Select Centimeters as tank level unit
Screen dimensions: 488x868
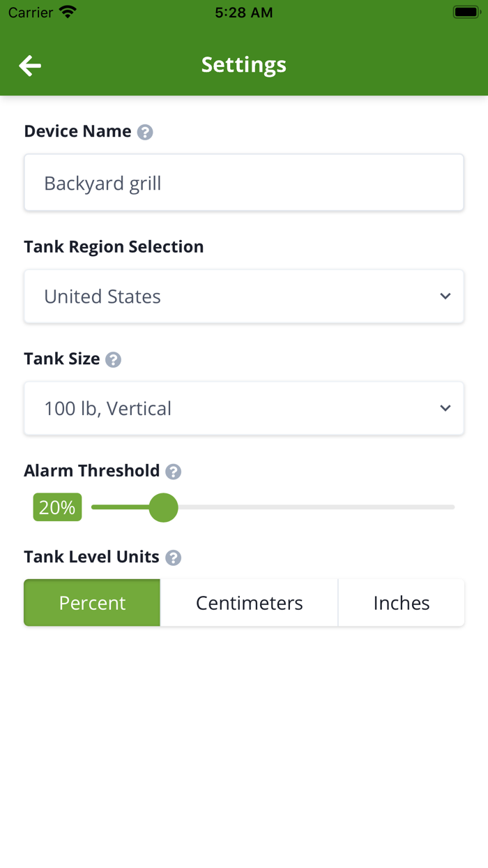tap(249, 602)
